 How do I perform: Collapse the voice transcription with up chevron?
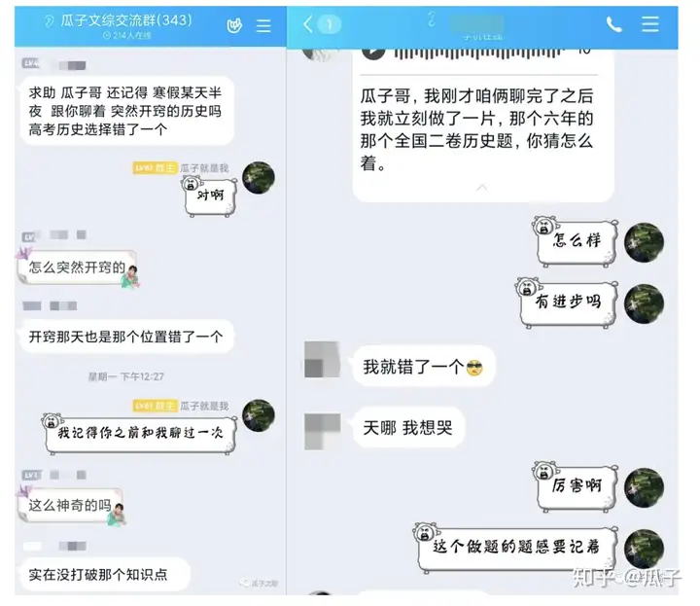(x=481, y=188)
